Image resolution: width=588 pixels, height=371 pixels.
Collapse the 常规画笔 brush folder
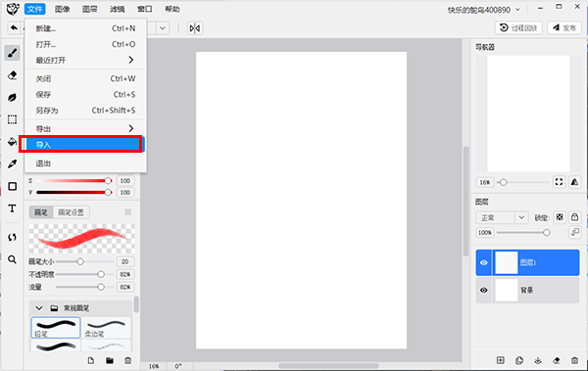[x=39, y=308]
